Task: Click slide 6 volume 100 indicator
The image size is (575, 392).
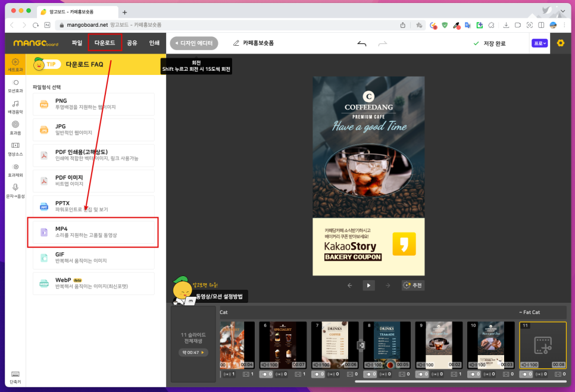Action: [x=269, y=365]
